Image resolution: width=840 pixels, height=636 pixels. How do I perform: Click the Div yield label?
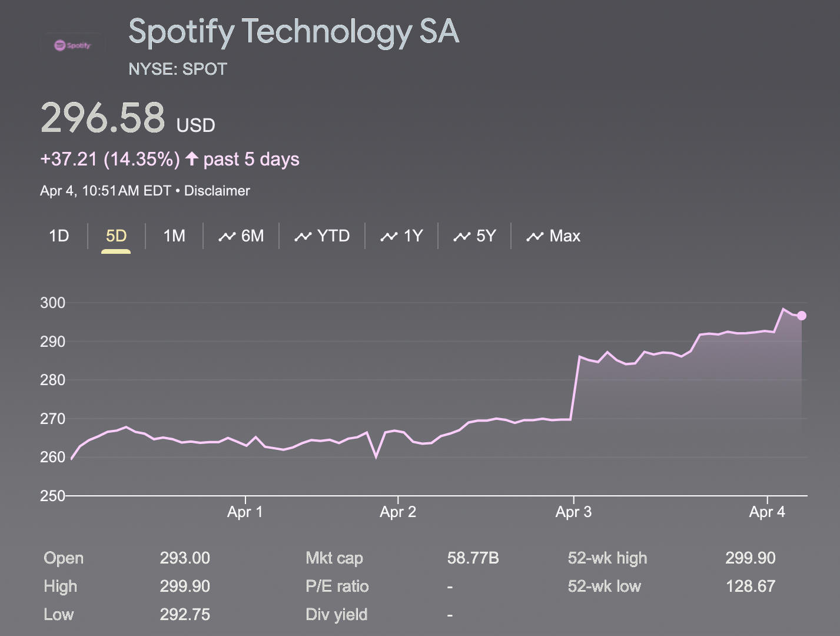[x=337, y=614]
